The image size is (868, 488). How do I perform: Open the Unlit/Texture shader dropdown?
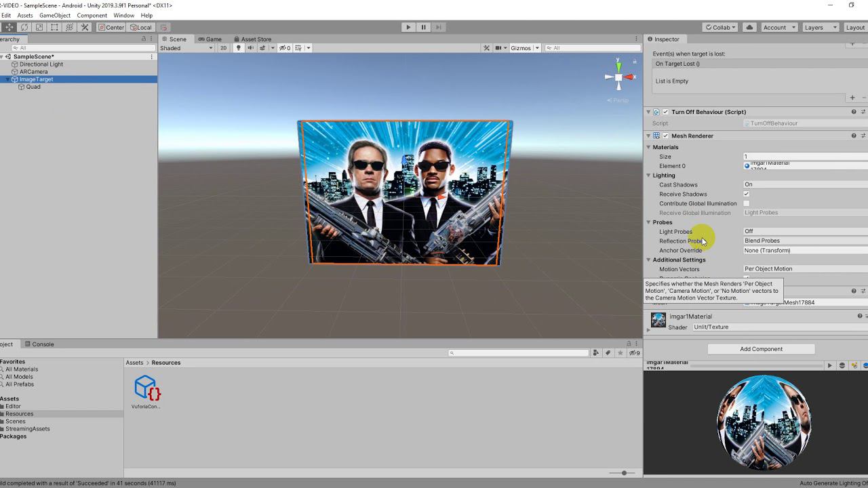point(779,327)
